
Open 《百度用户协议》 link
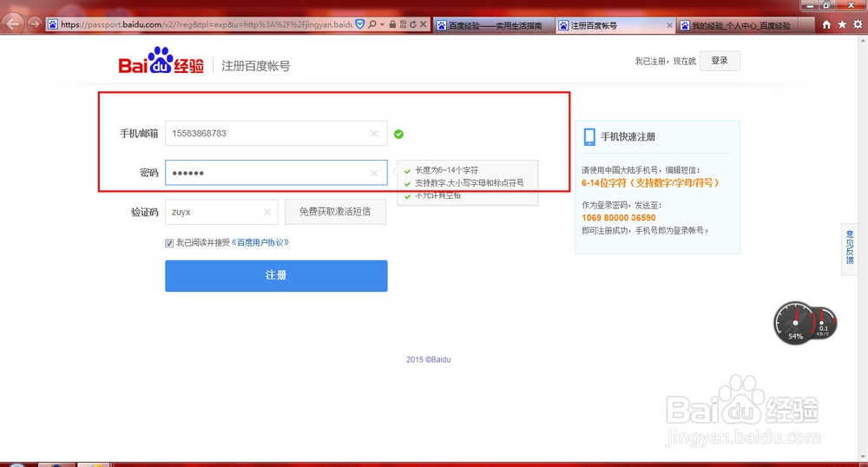tap(260, 242)
